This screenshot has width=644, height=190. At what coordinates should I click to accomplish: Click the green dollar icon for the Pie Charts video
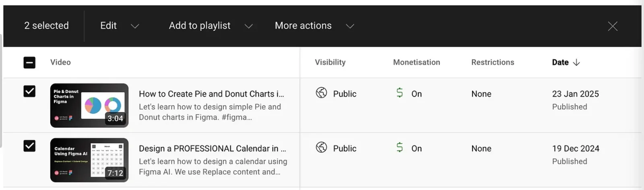click(399, 93)
